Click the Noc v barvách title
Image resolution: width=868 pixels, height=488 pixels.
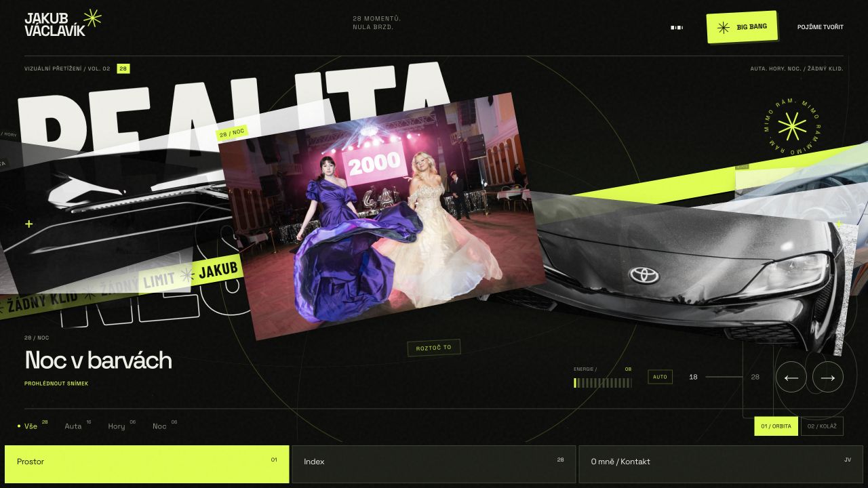tap(98, 360)
